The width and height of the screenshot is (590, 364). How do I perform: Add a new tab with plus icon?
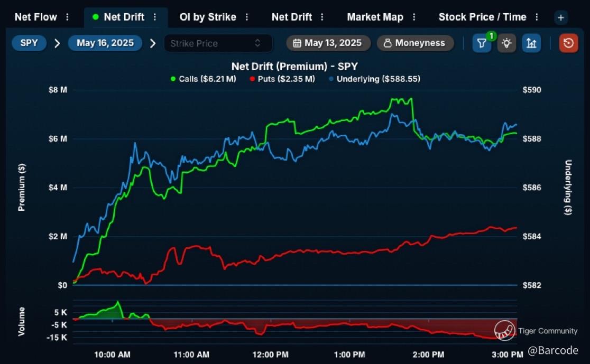point(561,17)
